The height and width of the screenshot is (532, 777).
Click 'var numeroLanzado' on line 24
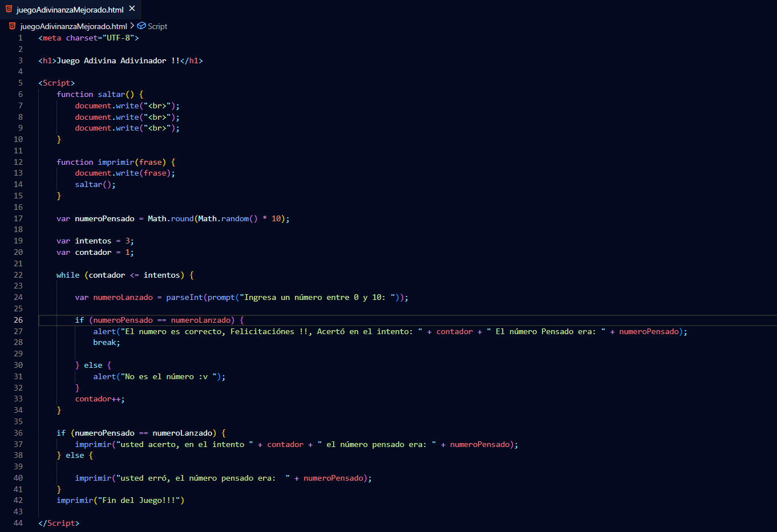coord(114,297)
